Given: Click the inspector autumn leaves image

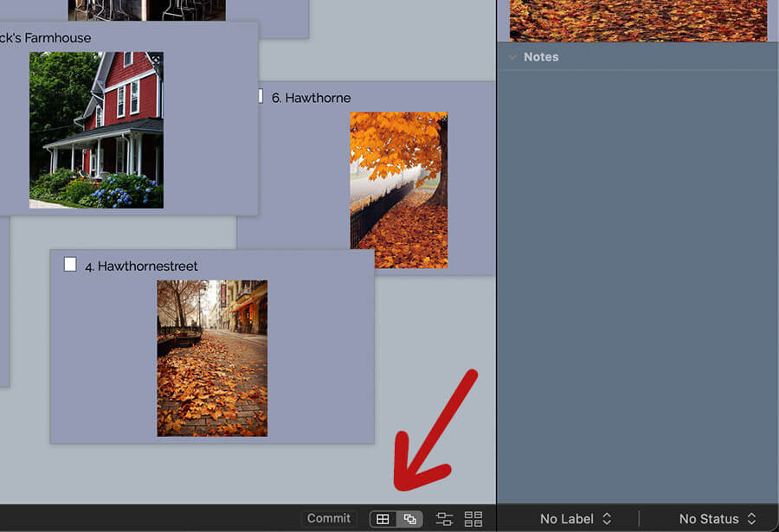Looking at the screenshot, I should (x=638, y=20).
